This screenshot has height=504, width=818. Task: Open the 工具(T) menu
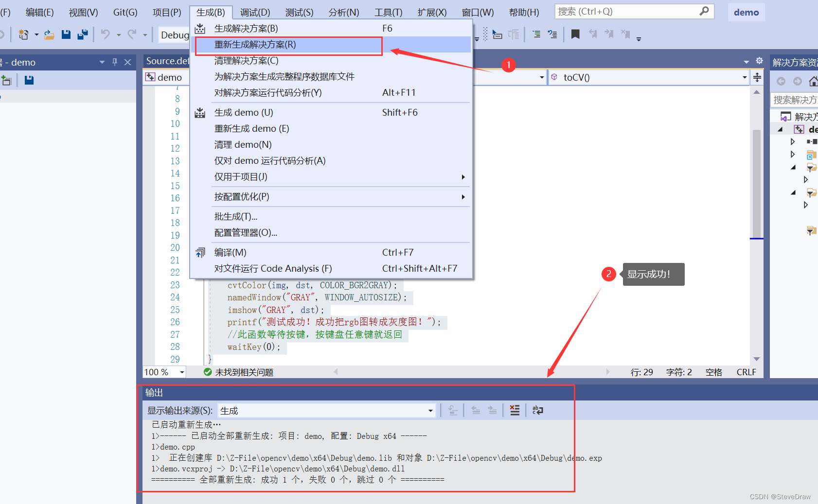[389, 12]
